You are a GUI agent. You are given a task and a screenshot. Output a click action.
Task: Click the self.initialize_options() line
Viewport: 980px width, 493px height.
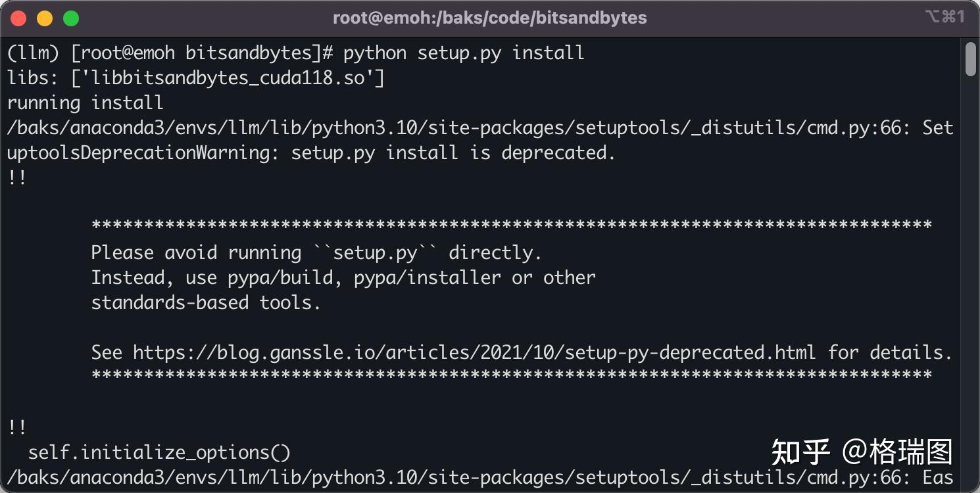pyautogui.click(x=159, y=452)
